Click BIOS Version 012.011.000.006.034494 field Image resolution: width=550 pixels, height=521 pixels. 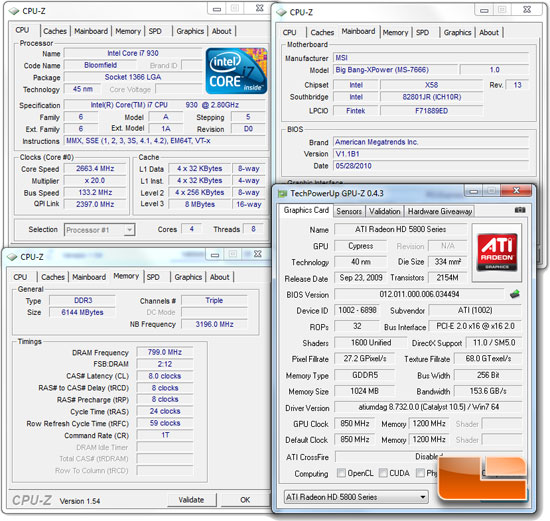click(419, 294)
